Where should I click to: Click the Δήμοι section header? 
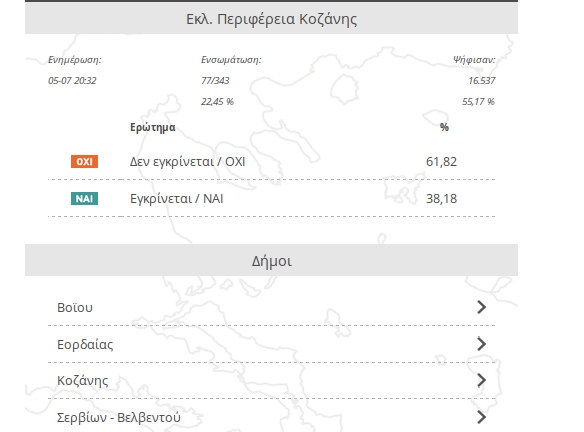271,260
